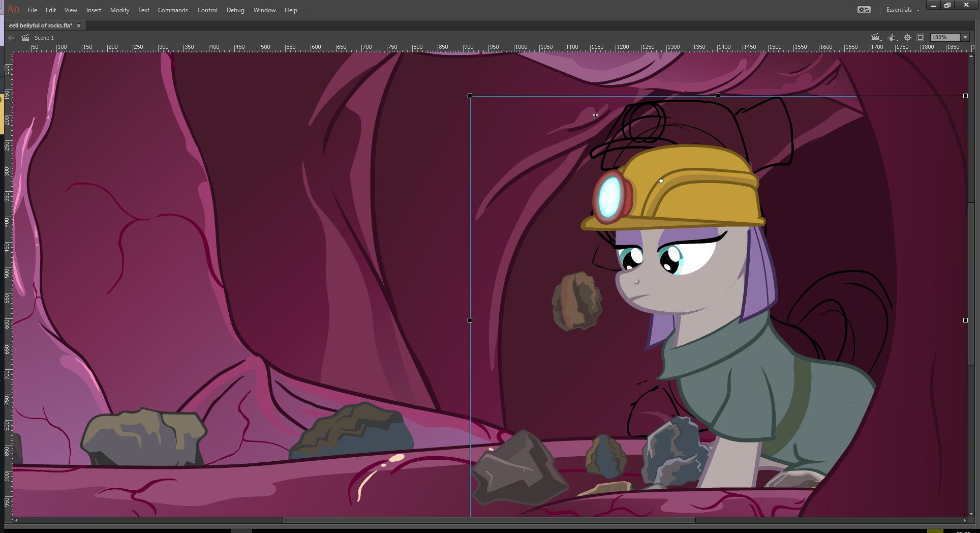Click the Center Stage icon

tap(907, 38)
